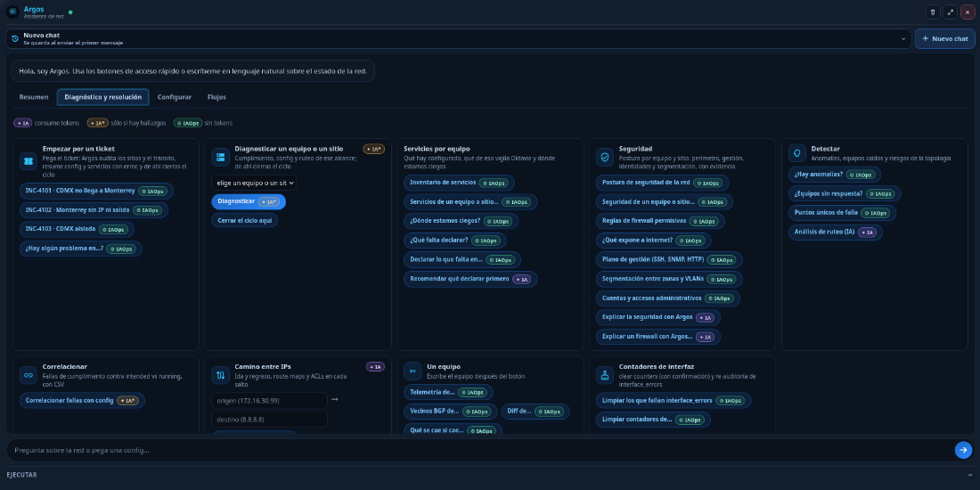Screen dimensions: 980x490
Task: Click Plano de gestión (SSH, SNMP, HTTP)
Action: (x=669, y=259)
